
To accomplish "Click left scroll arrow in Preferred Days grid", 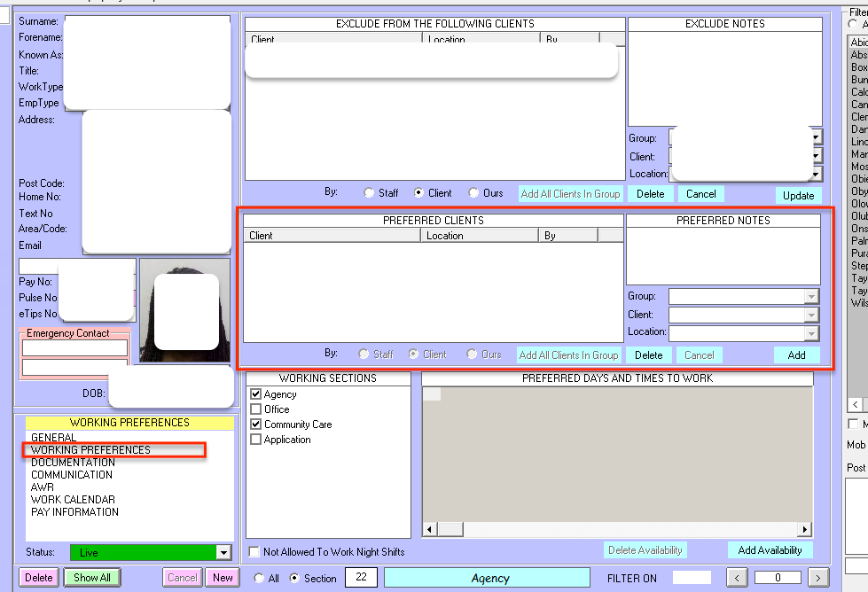I will [x=430, y=529].
